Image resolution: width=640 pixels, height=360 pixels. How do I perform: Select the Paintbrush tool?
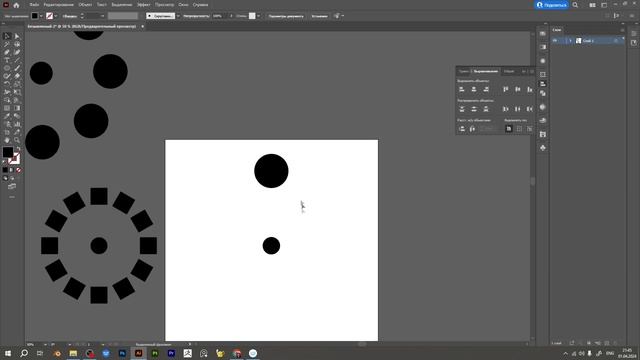17,68
